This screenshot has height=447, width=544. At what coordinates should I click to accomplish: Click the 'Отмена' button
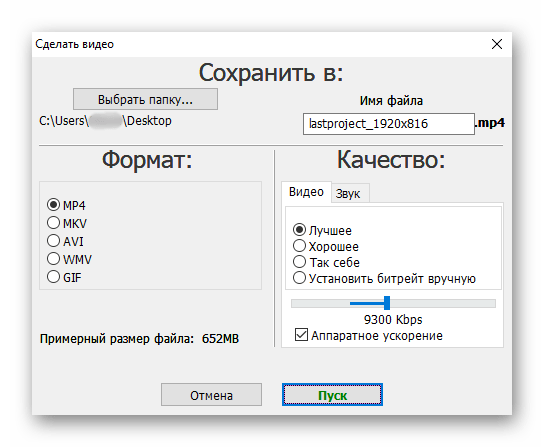click(x=211, y=395)
